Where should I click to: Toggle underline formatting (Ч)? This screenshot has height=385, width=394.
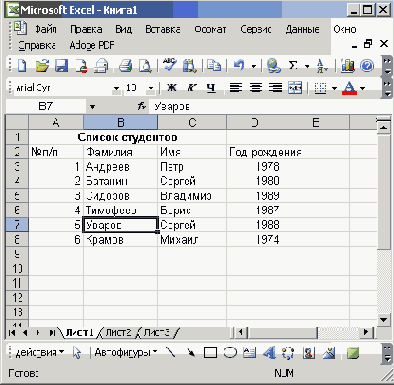coord(211,88)
